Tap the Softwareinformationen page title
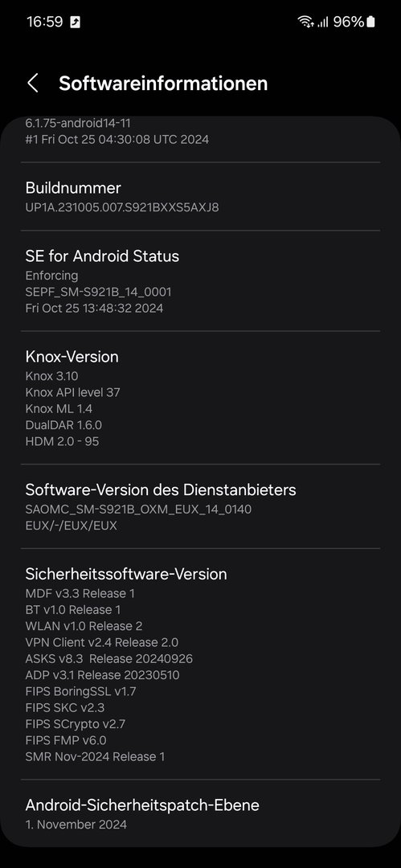 pyautogui.click(x=163, y=84)
